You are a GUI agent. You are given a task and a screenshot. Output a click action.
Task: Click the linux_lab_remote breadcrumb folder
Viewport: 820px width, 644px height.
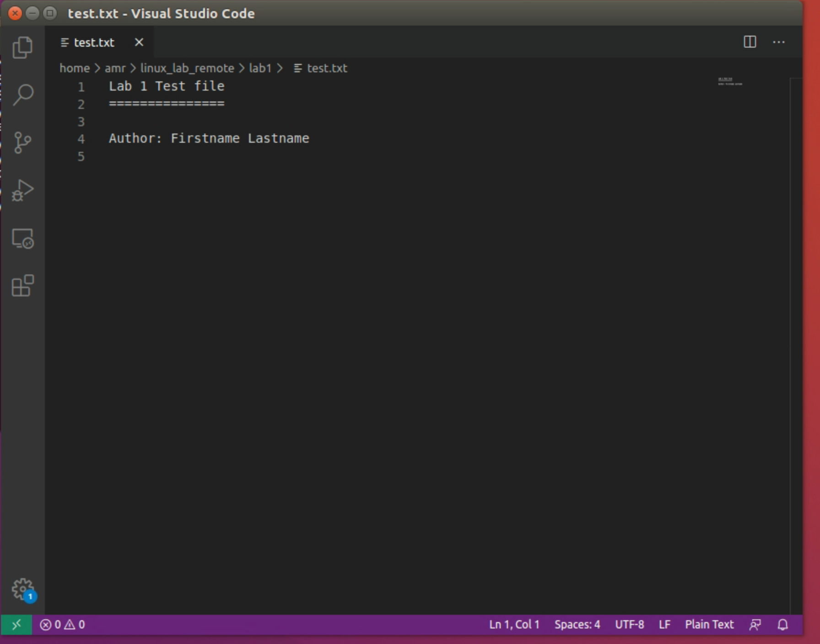[x=187, y=68]
